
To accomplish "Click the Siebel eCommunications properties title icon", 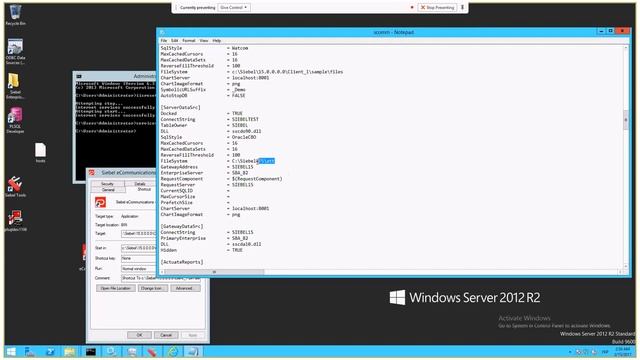I will click(92, 173).
